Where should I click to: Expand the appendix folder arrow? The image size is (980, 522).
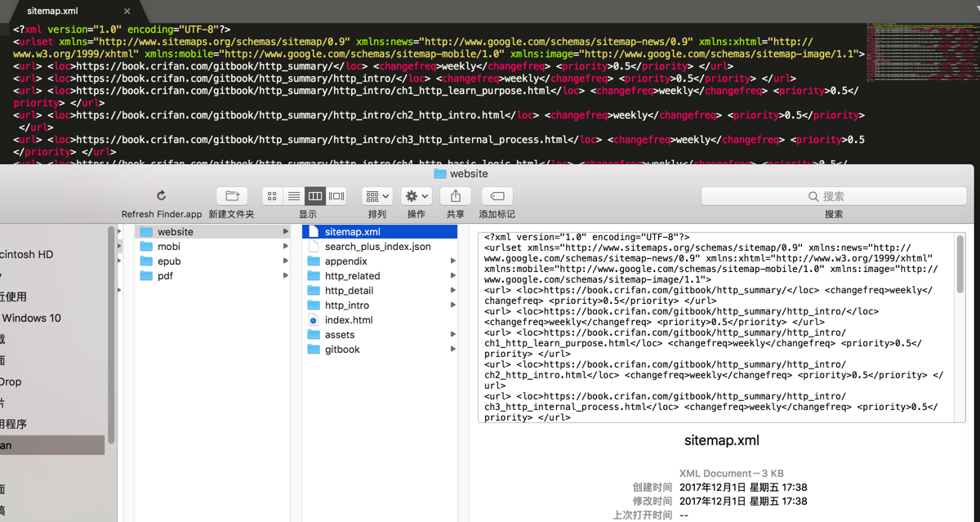[452, 261]
